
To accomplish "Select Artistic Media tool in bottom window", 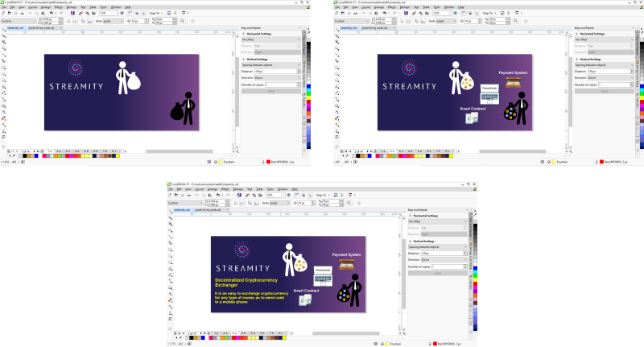I will (x=171, y=242).
